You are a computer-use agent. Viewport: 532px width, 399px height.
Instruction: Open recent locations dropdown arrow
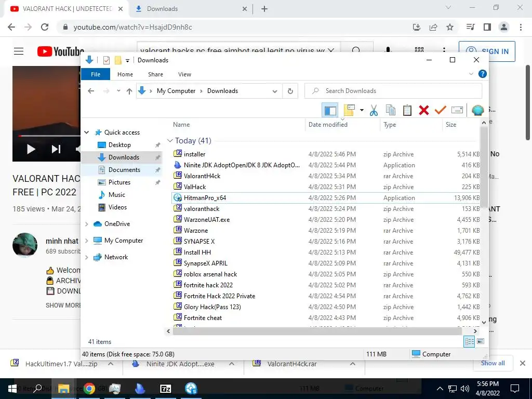[118, 91]
